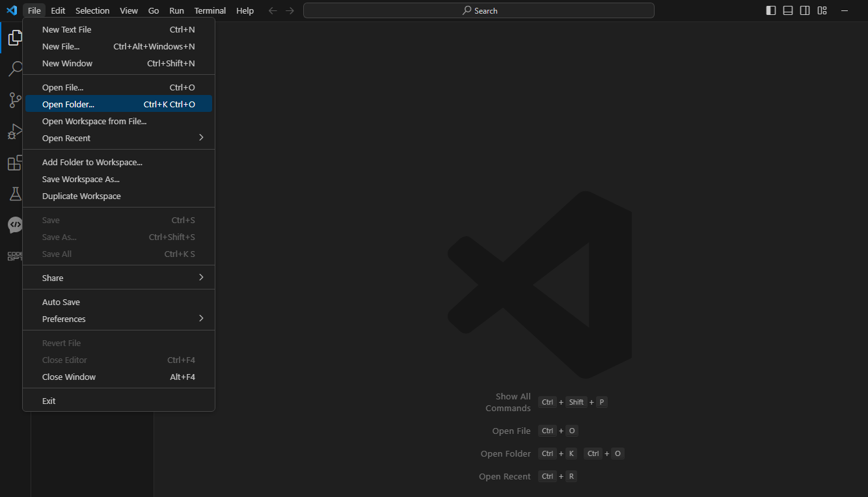Toggle Auto Save in the File menu
Viewport: 868px width, 497px height.
click(x=118, y=302)
